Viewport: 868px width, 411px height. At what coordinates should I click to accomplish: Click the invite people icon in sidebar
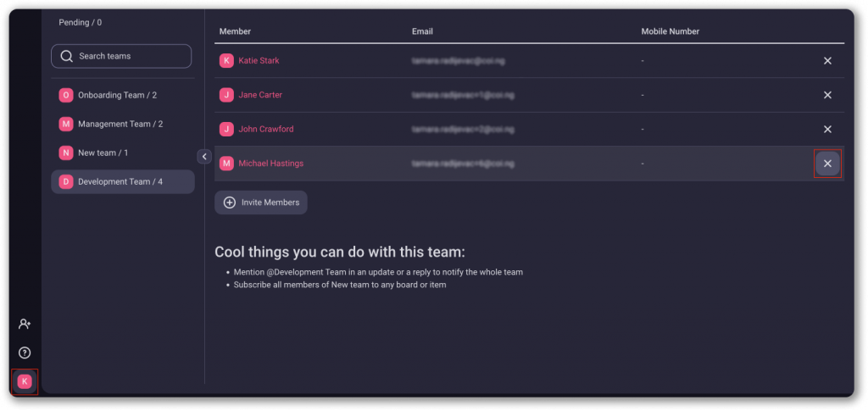[25, 324]
